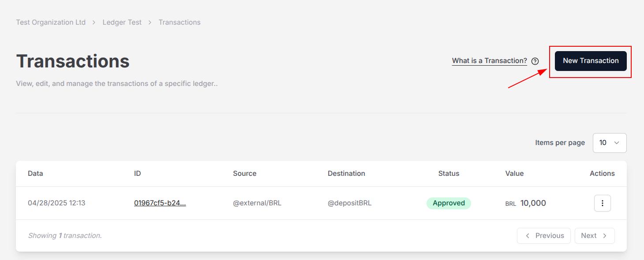Image resolution: width=644 pixels, height=260 pixels.
Task: Click the Data column header
Action: coord(35,174)
